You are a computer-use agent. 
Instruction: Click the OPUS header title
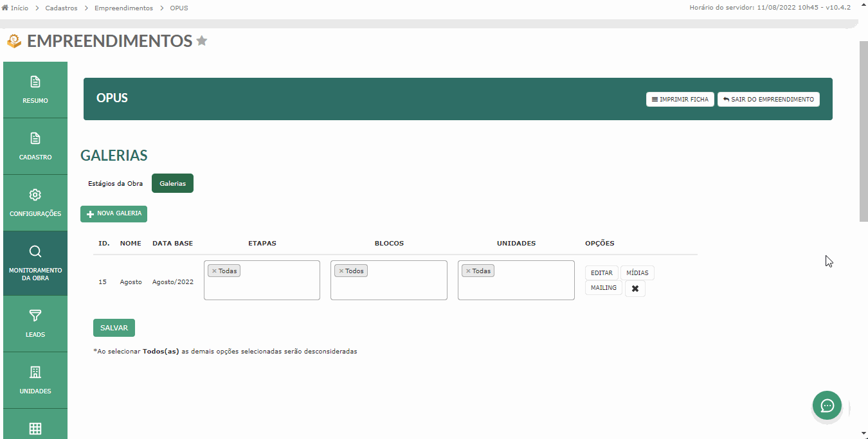point(112,98)
